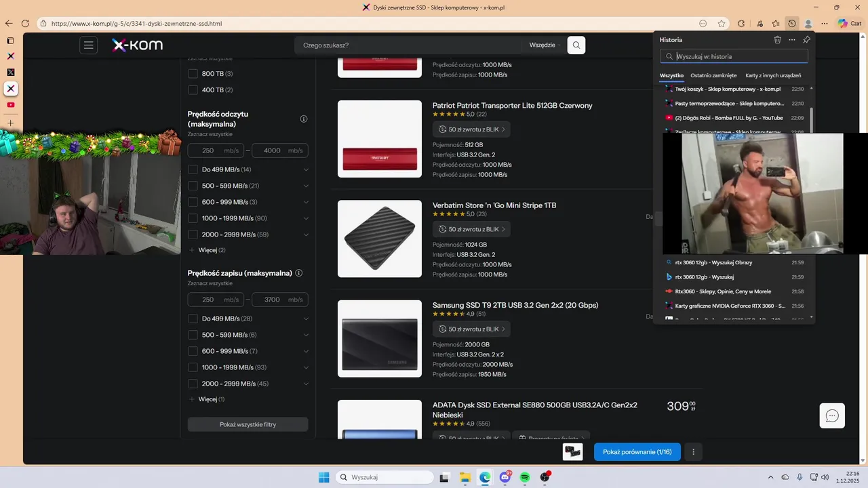868x488 pixels.
Task: Expand the 600 - 999 MB/s (3) row chevron
Action: tap(306, 202)
